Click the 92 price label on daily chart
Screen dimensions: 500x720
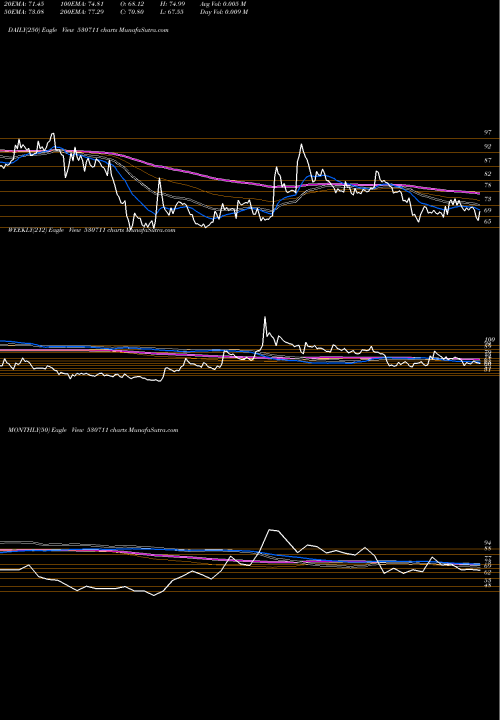point(488,146)
